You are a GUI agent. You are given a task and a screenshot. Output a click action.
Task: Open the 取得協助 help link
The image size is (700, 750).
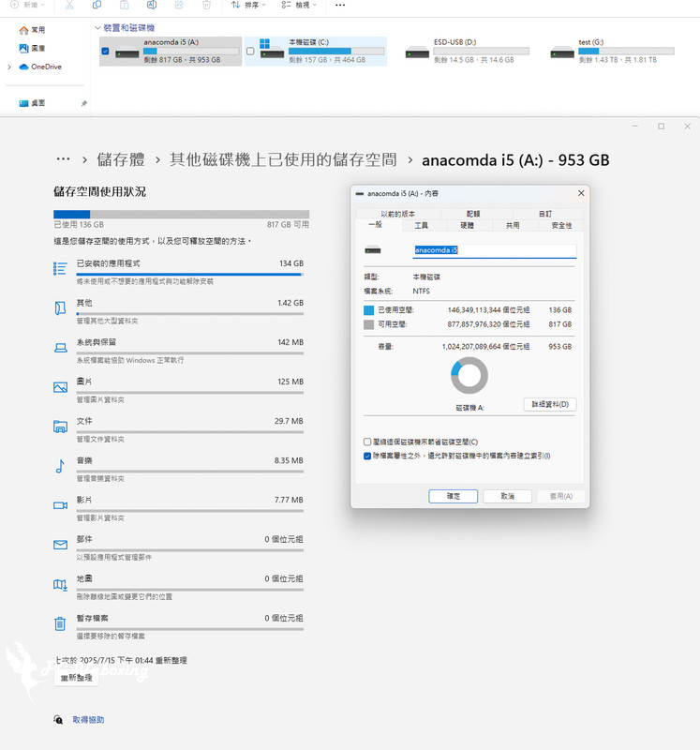click(x=88, y=719)
